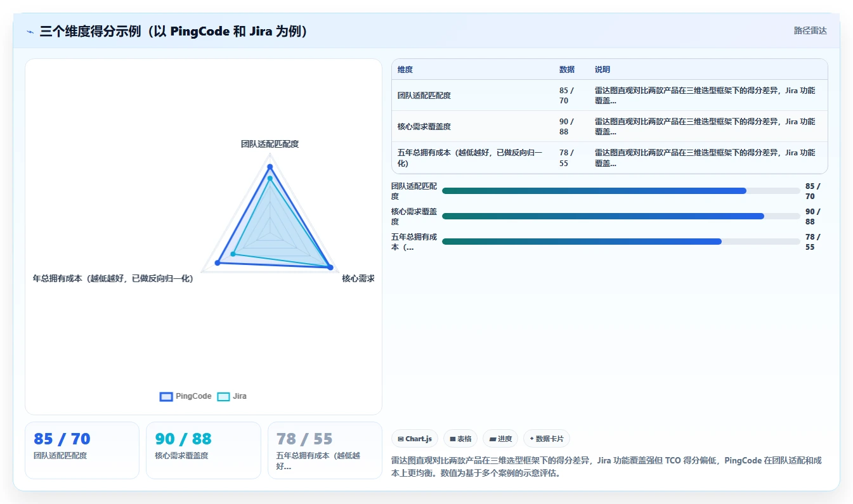Click the summary description paragraph at bottom
The height and width of the screenshot is (504, 853).
pyautogui.click(x=606, y=467)
